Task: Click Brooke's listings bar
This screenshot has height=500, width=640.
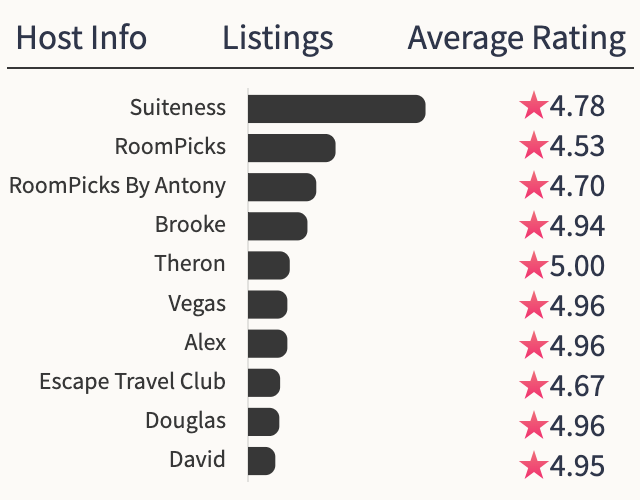Action: click(277, 226)
